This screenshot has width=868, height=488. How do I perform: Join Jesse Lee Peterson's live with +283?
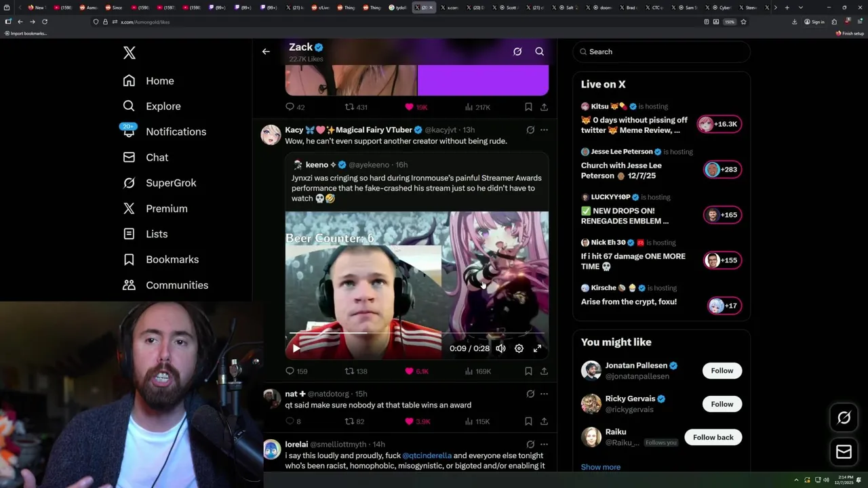click(x=723, y=169)
